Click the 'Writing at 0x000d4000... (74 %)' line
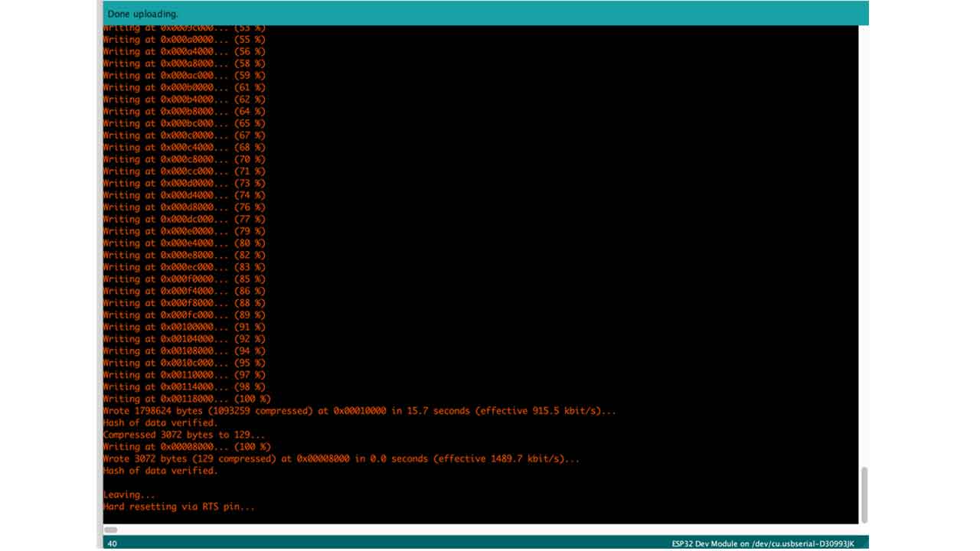This screenshot has height=551, width=980. 185,195
